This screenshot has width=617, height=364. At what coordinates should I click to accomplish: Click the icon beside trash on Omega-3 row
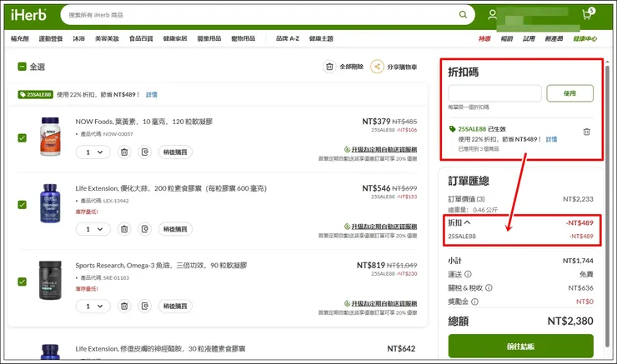[x=145, y=306]
